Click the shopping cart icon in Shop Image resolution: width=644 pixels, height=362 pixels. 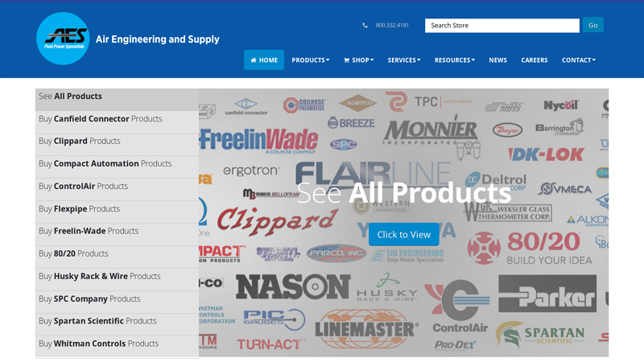(x=346, y=60)
